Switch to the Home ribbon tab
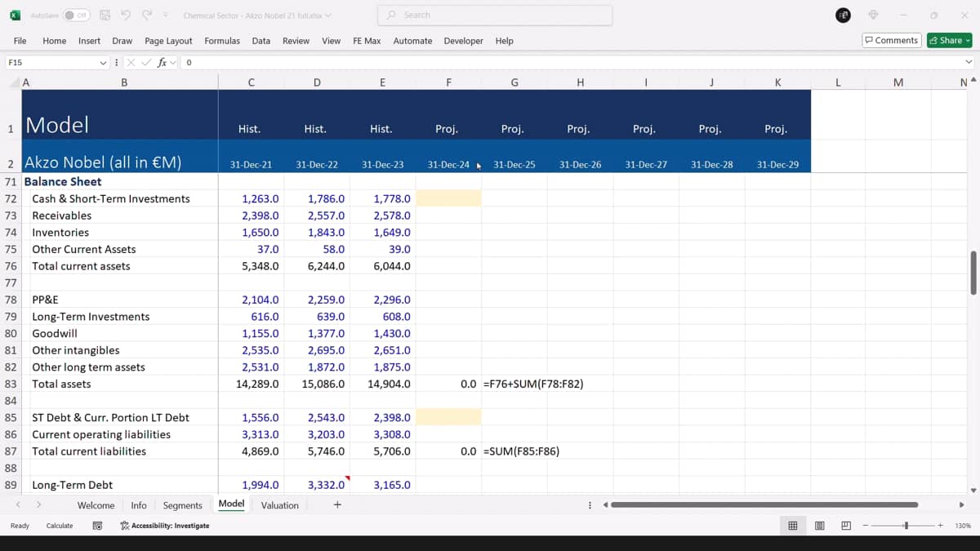 [55, 41]
